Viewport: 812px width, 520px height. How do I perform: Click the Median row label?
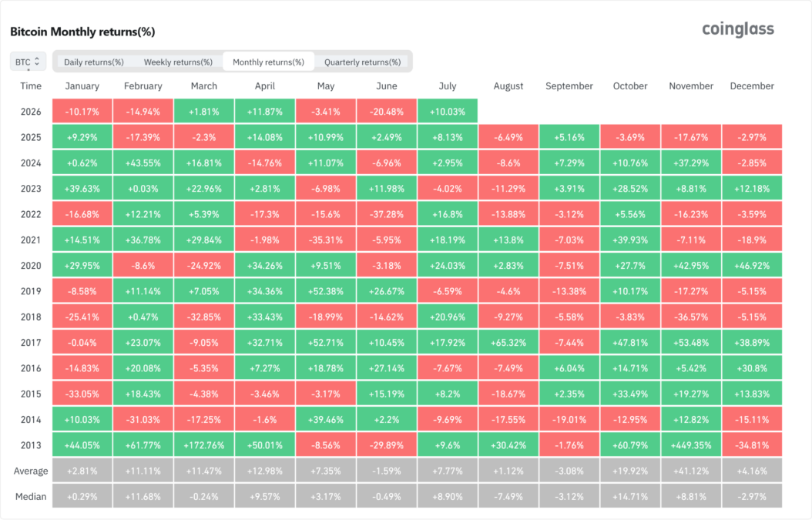click(x=31, y=496)
